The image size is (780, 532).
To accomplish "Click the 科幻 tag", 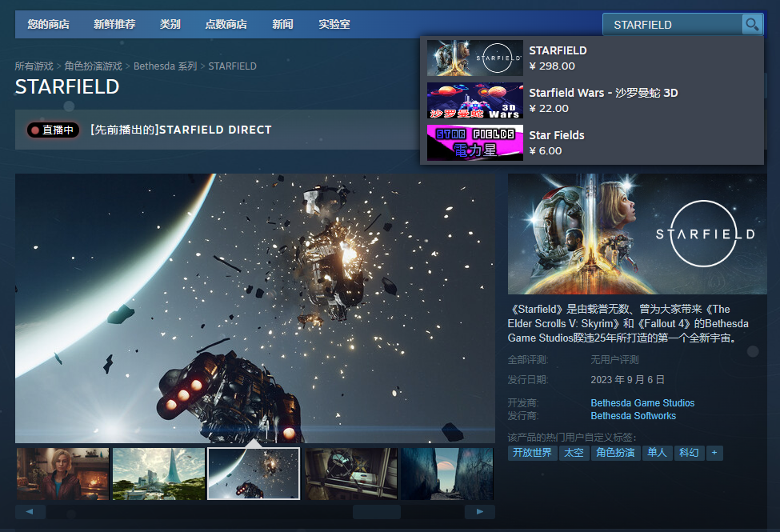I will (689, 453).
